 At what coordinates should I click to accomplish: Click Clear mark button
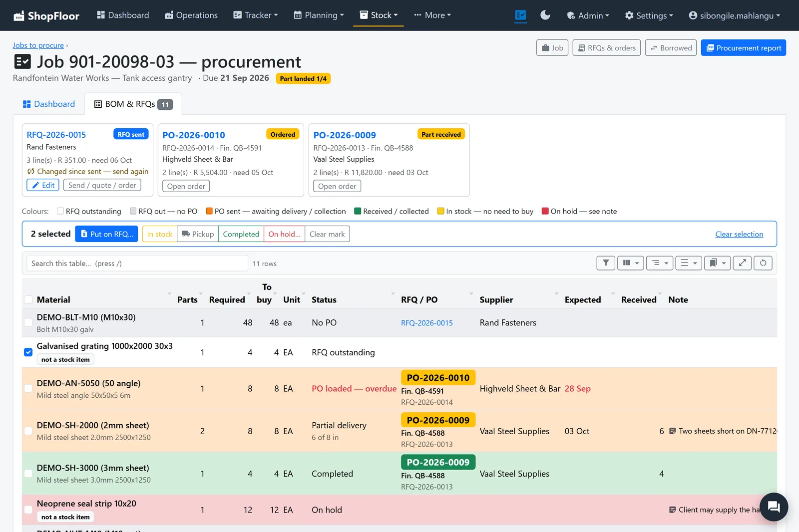327,234
